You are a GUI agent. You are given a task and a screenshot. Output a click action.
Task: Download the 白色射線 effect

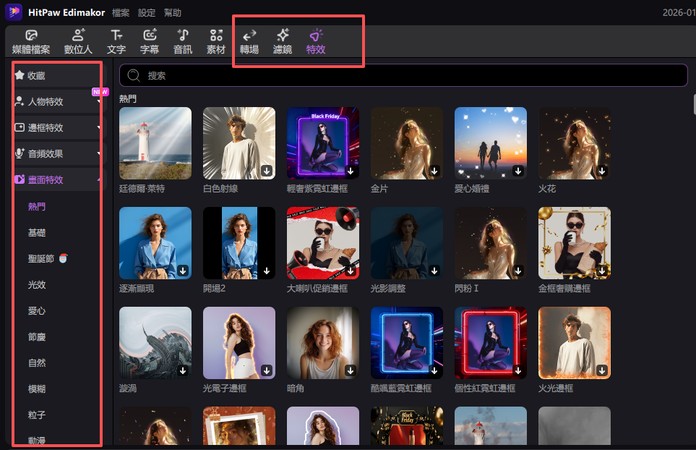pos(267,171)
